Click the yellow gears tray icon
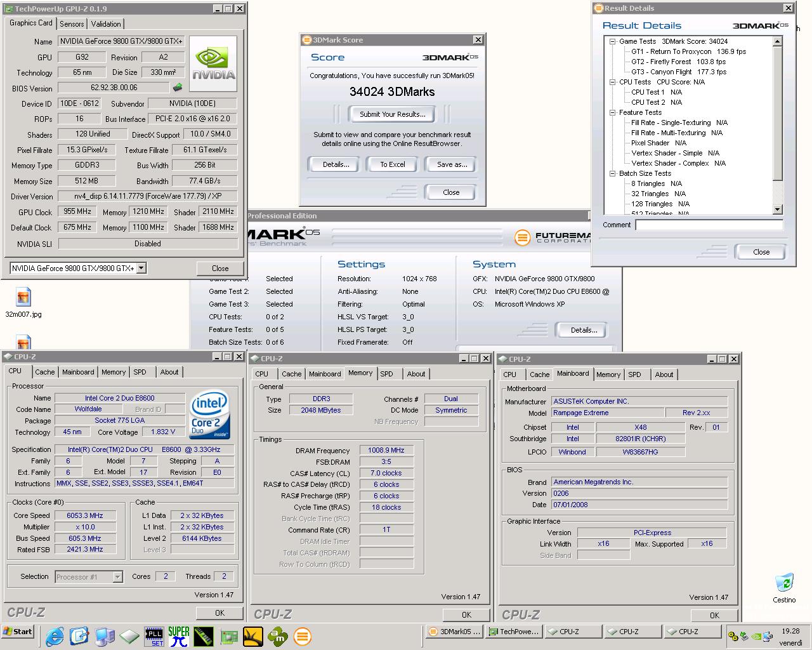Screen dimensions: 812x650 pyautogui.click(x=734, y=636)
